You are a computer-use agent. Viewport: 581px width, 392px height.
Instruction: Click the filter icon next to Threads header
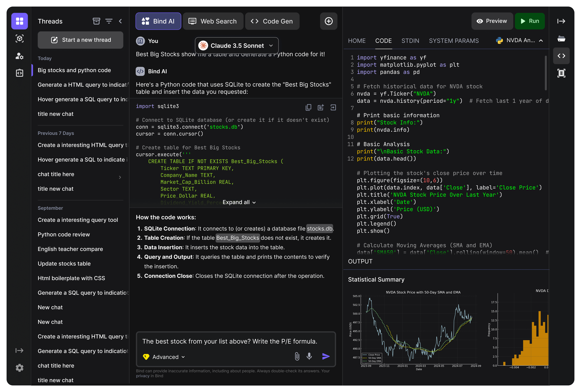point(109,21)
